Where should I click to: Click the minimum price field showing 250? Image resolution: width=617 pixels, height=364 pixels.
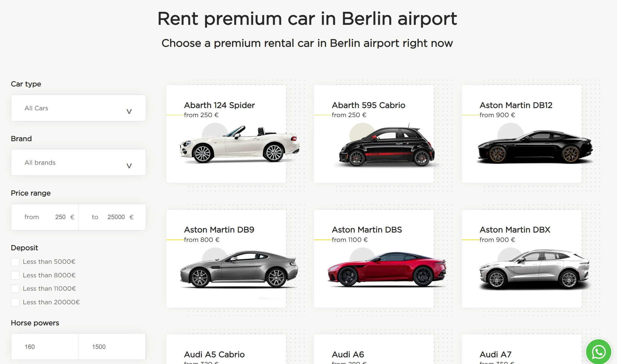click(x=60, y=217)
